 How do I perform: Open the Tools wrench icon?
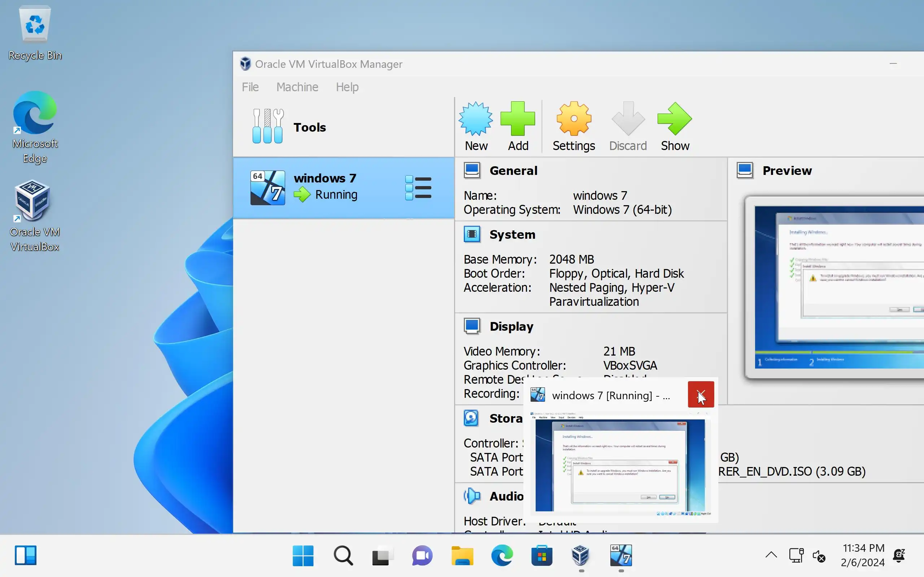click(x=268, y=126)
